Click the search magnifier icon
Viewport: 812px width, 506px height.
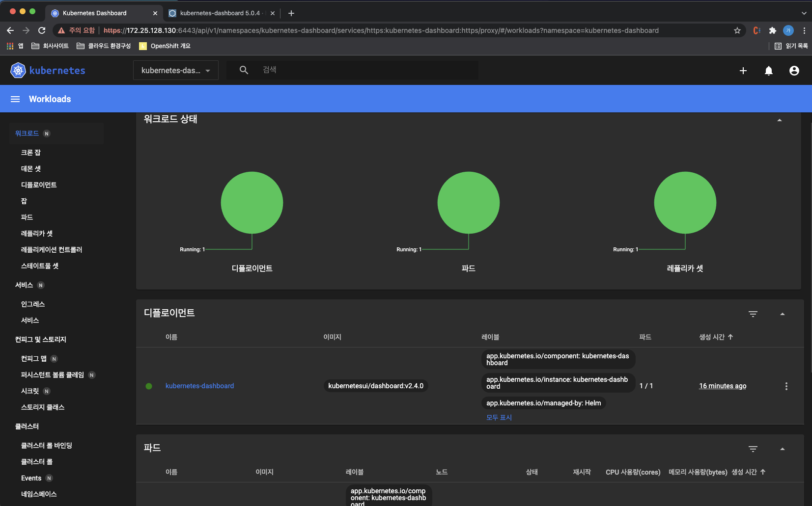pos(244,70)
